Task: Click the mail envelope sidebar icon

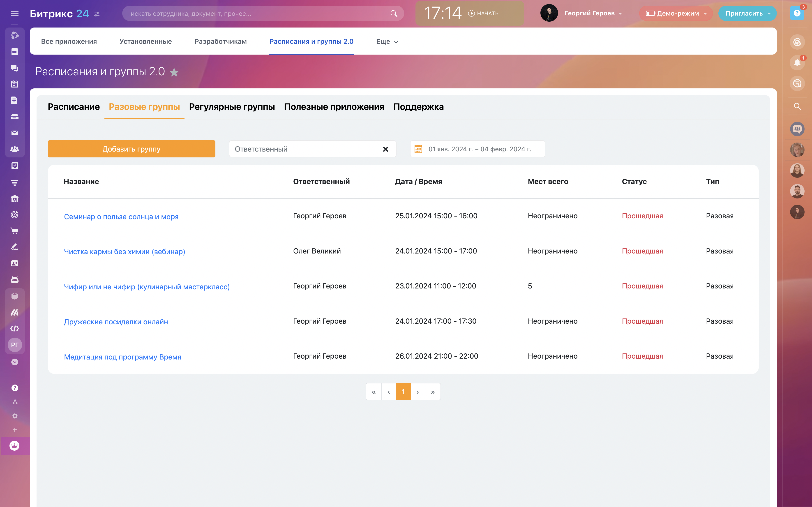Action: pyautogui.click(x=14, y=133)
